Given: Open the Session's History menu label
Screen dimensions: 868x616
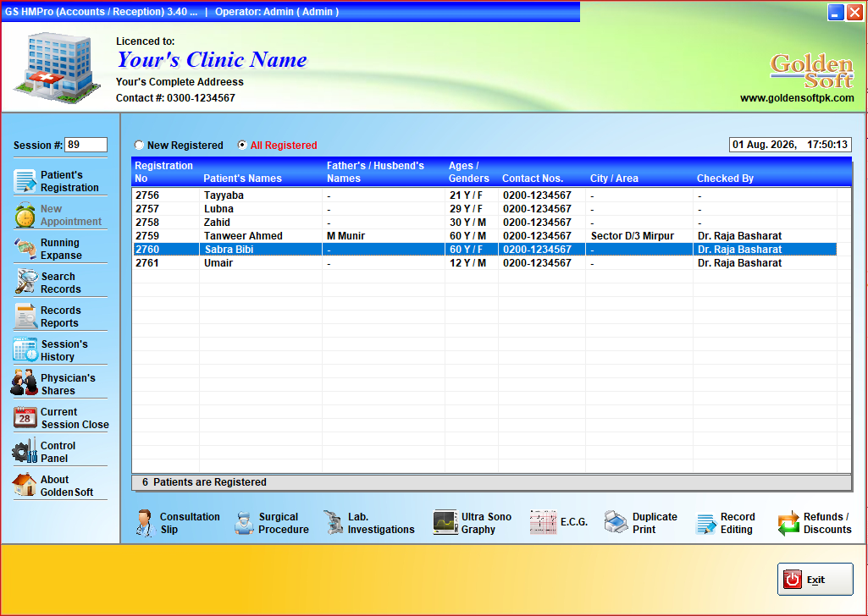Looking at the screenshot, I should [x=64, y=350].
